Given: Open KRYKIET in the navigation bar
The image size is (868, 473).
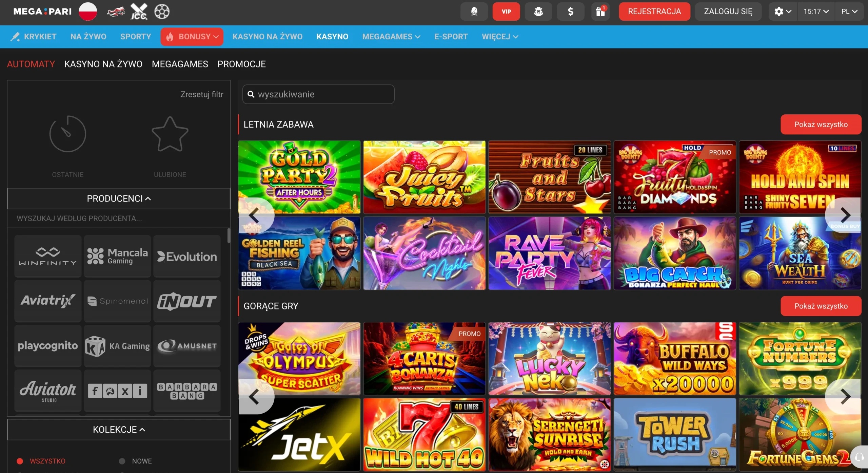Looking at the screenshot, I should pyautogui.click(x=34, y=37).
